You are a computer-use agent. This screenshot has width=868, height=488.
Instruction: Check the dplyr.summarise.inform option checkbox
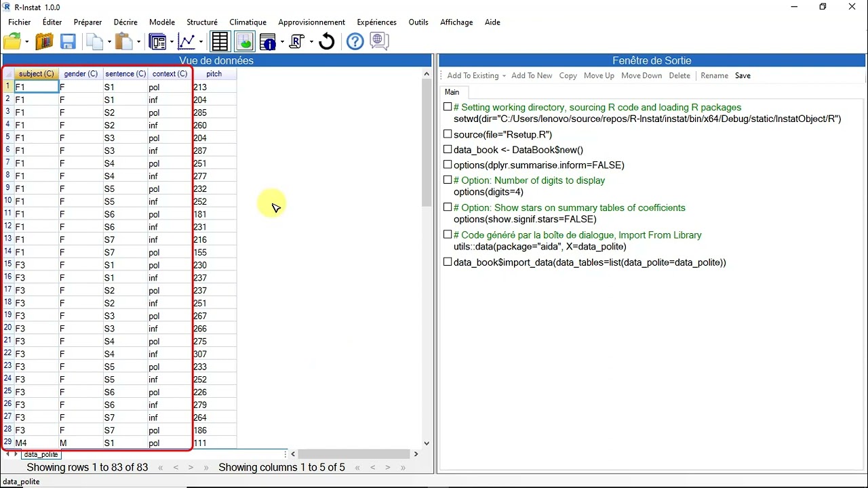[448, 165]
